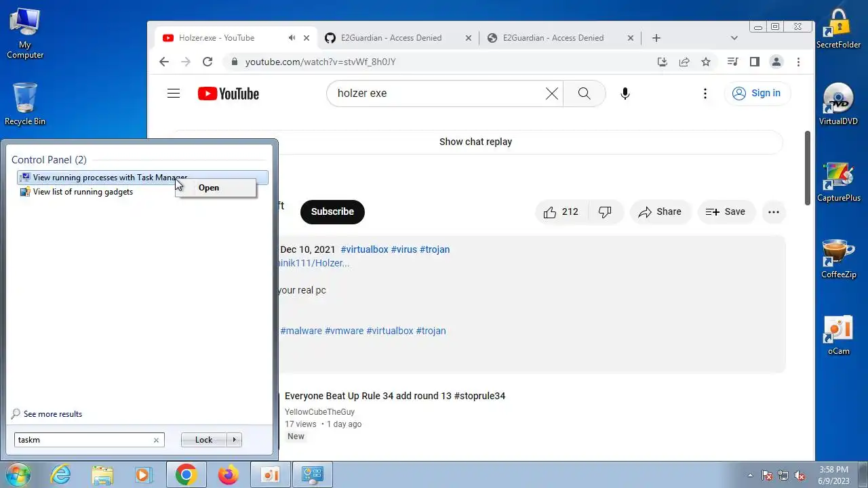
Task: Open SecretFolder desktop shortcut
Action: [x=838, y=29]
